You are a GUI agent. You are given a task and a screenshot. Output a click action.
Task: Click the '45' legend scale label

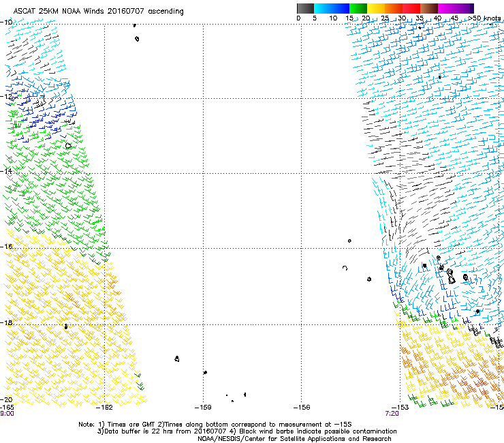click(454, 18)
